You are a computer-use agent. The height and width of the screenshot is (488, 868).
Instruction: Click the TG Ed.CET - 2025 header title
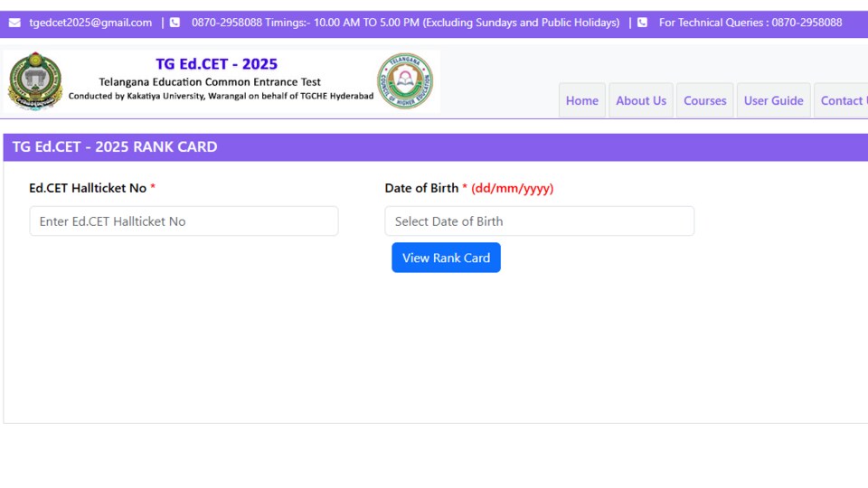216,64
